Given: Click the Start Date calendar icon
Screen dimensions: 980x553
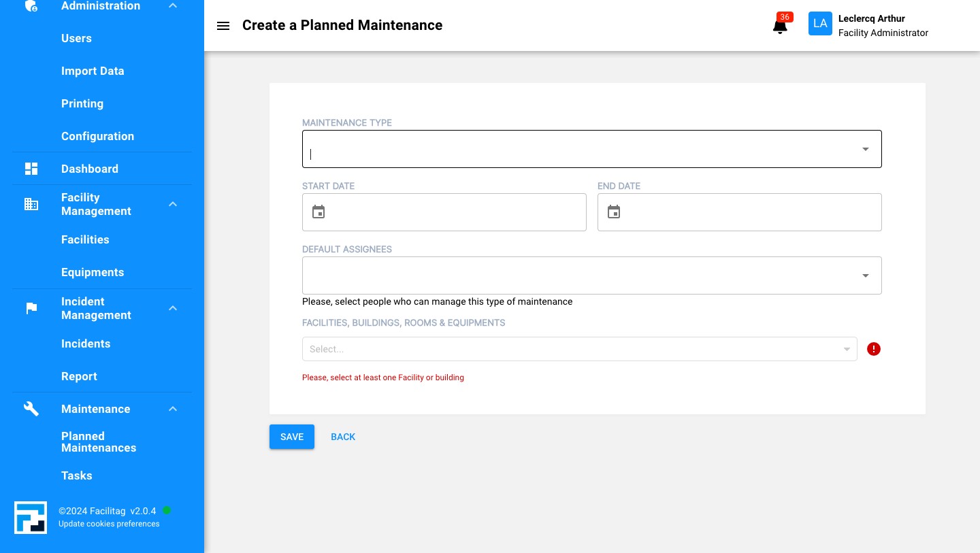Looking at the screenshot, I should [318, 212].
